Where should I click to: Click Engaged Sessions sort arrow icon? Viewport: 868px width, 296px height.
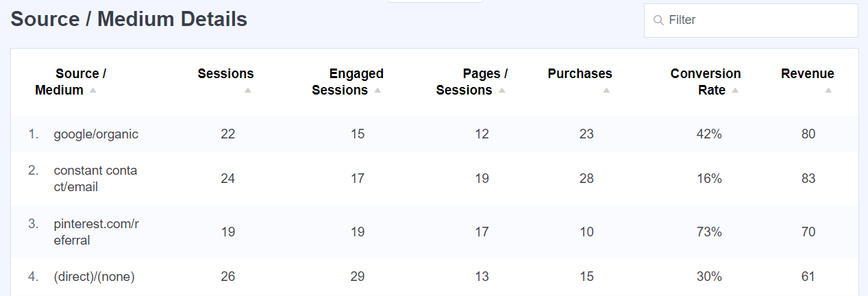(377, 90)
